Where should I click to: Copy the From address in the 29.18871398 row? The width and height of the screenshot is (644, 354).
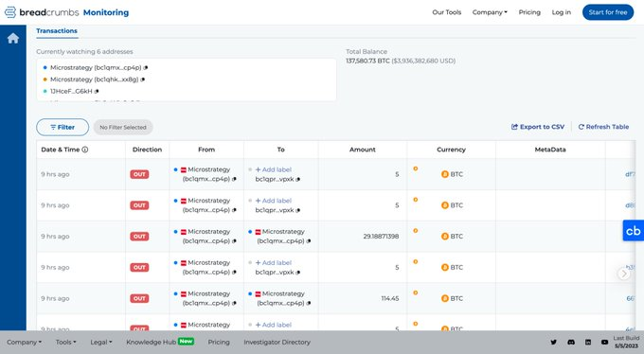[x=234, y=241]
